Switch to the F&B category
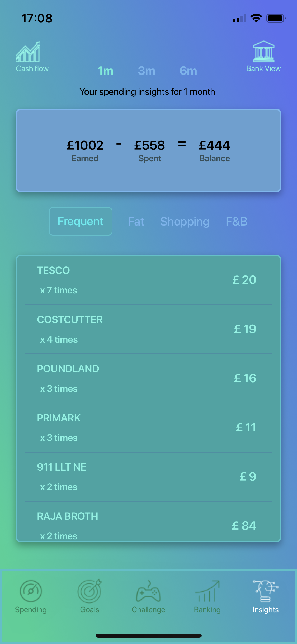This screenshot has height=644, width=297. (x=237, y=222)
